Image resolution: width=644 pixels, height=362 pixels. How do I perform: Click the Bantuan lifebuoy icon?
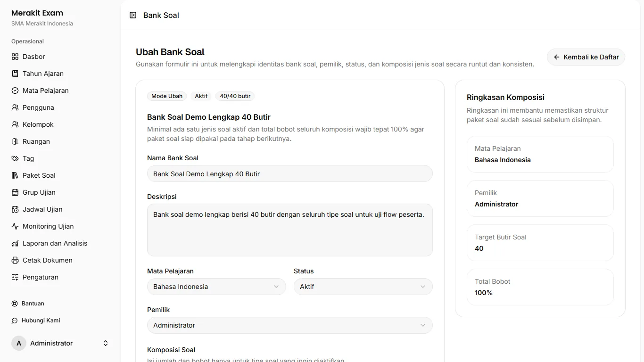pyautogui.click(x=15, y=304)
